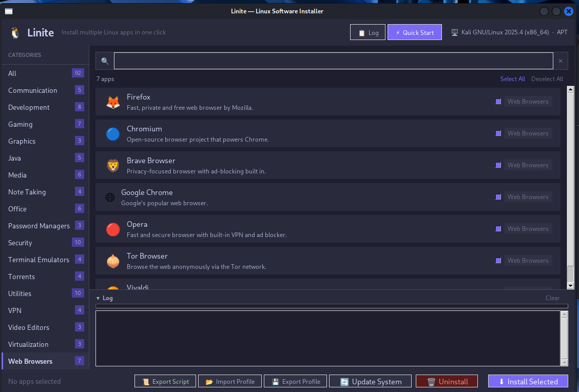The image size is (579, 392).
Task: Open the Password Managers category
Action: point(45,226)
